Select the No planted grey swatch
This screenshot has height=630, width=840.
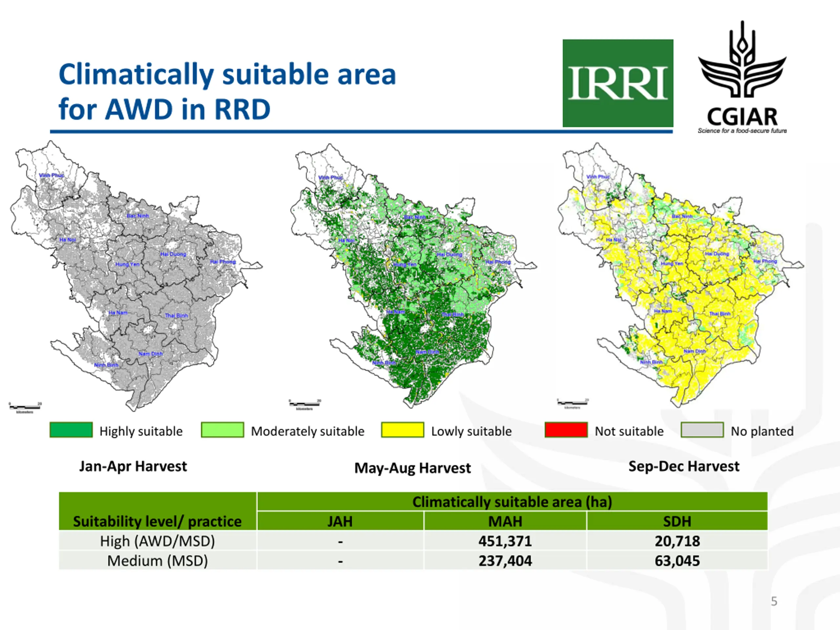click(x=702, y=430)
